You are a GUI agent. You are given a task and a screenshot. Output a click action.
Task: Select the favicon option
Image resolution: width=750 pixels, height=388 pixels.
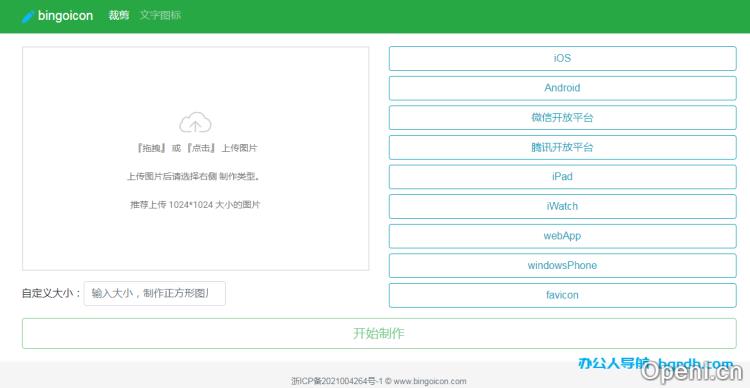(x=562, y=295)
